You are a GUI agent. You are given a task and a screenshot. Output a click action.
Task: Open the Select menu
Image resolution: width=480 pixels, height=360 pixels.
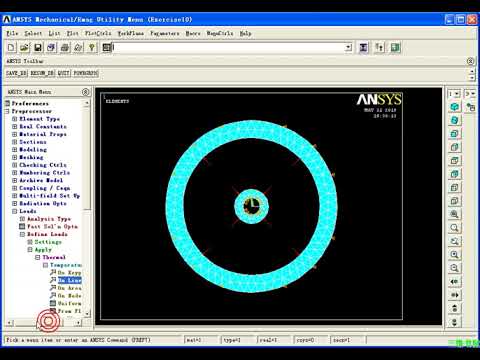33,33
